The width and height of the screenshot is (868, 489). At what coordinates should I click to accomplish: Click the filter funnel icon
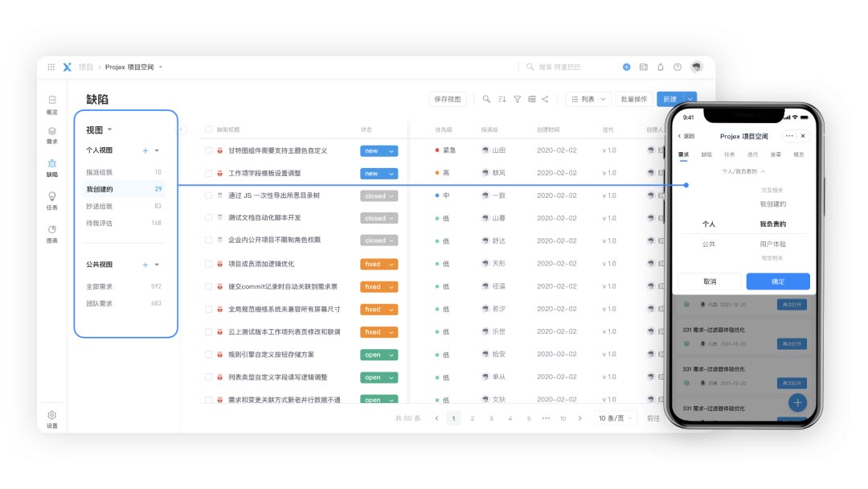517,99
